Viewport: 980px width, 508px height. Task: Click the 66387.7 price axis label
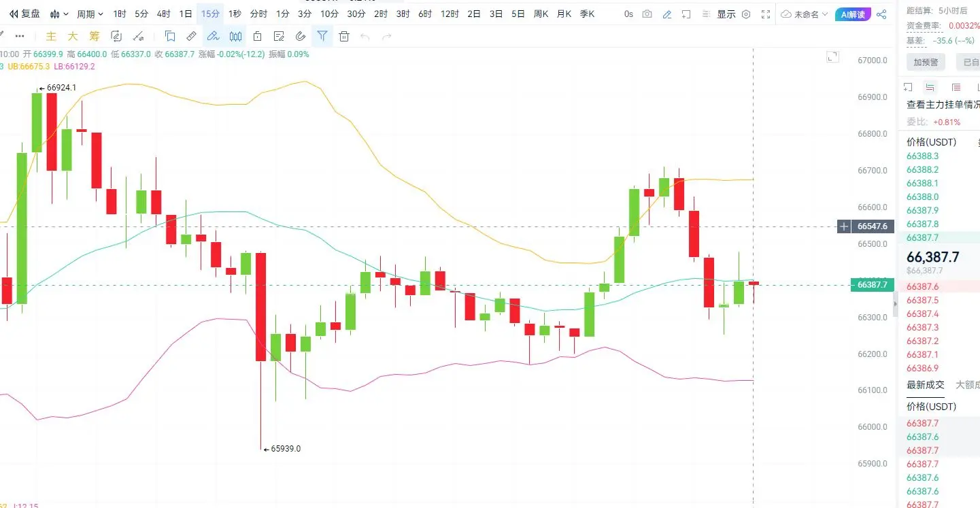point(873,285)
